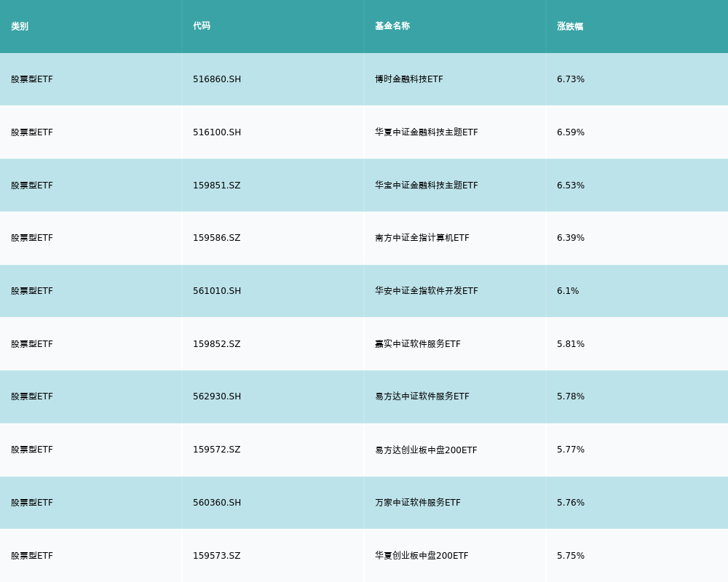Select fund code 159852.SZ
The width and height of the screenshot is (728, 582).
[216, 344]
